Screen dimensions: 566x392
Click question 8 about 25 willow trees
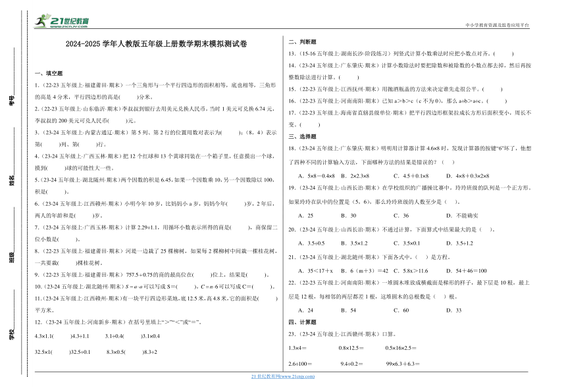point(155,257)
